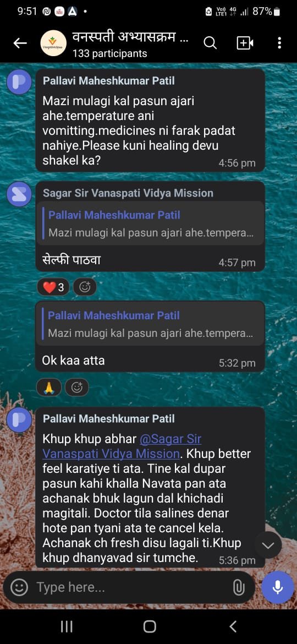Tap the 'Type here...' message field
The height and width of the screenshot is (644, 297).
click(x=131, y=587)
